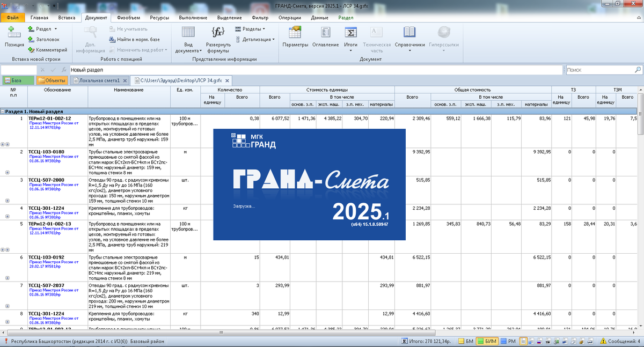This screenshot has height=347, width=644.
Task: Click Развернуть формулы icon
Action: click(x=218, y=32)
